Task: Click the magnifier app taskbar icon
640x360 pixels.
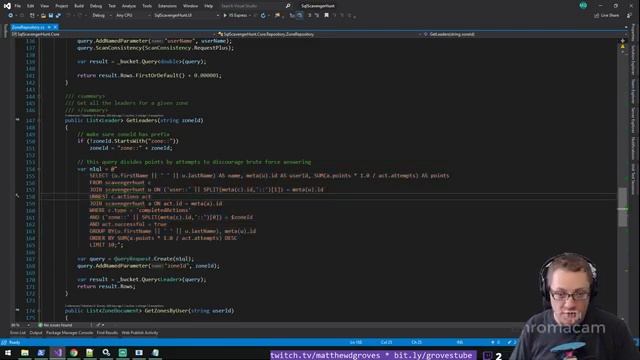Action: [107, 353]
